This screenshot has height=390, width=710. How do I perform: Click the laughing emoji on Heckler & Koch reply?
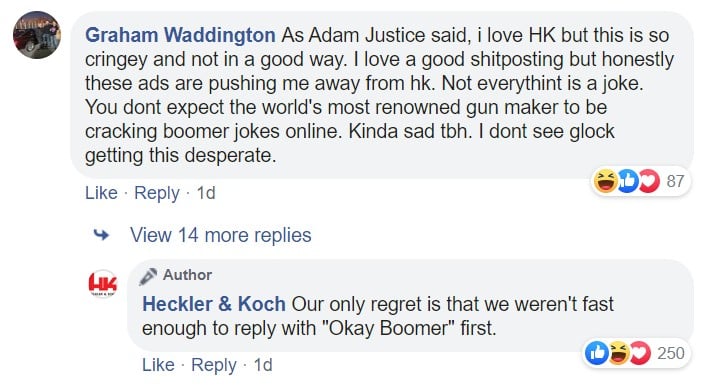coord(619,353)
